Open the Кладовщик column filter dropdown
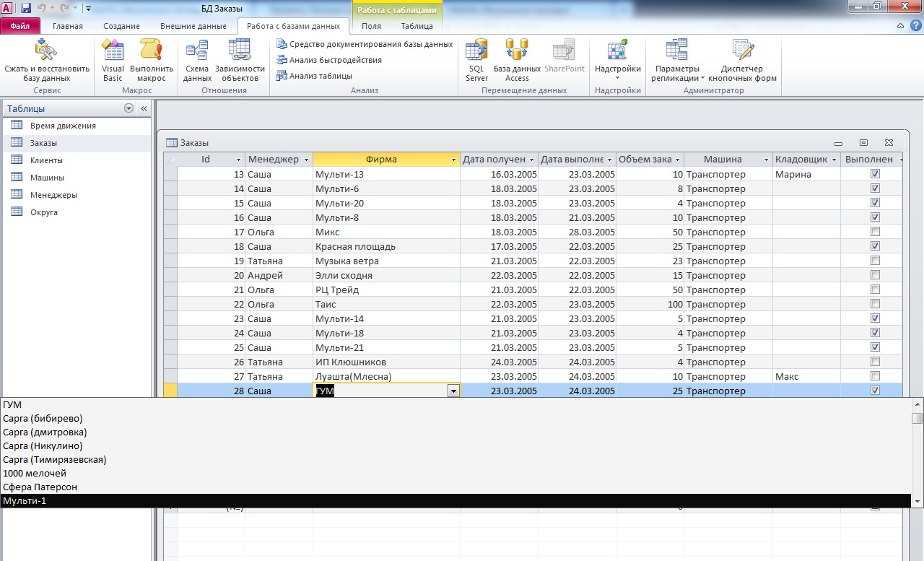The width and height of the screenshot is (924, 561). pyautogui.click(x=834, y=160)
